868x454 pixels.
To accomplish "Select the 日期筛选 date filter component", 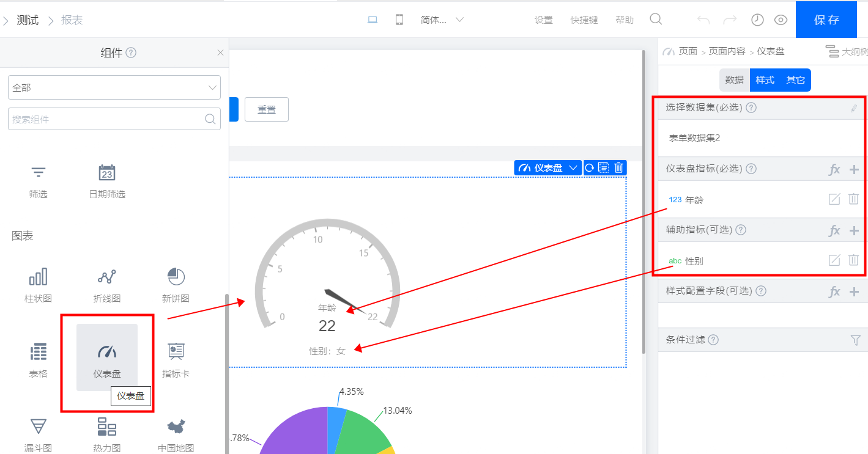I will tap(107, 181).
